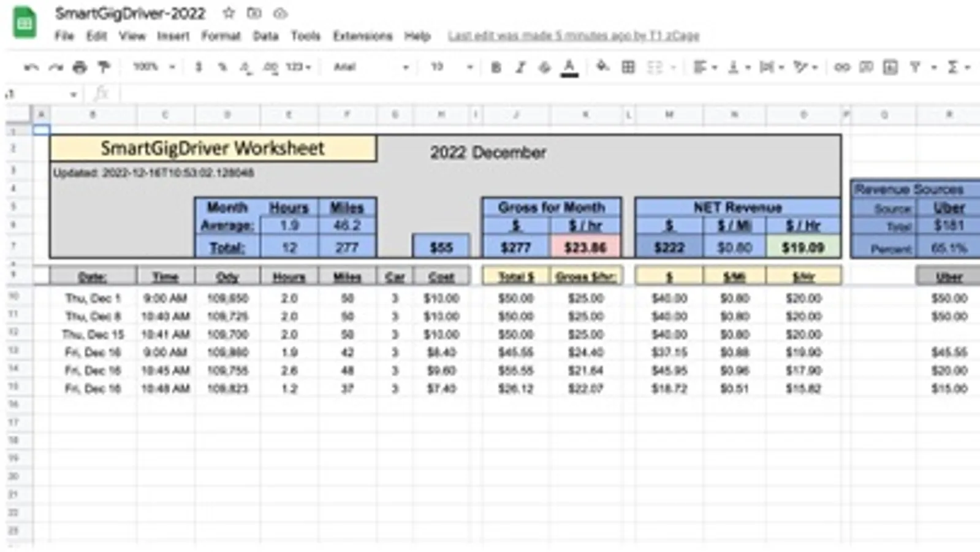Toggle Bold formatting
980x552 pixels.
click(496, 67)
